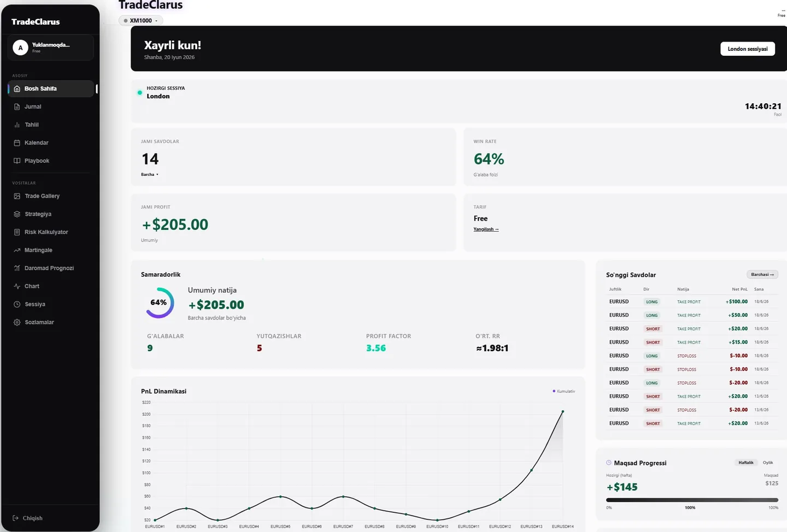787x532 pixels.
Task: Click the Juftlik column header
Action: [x=615, y=289]
